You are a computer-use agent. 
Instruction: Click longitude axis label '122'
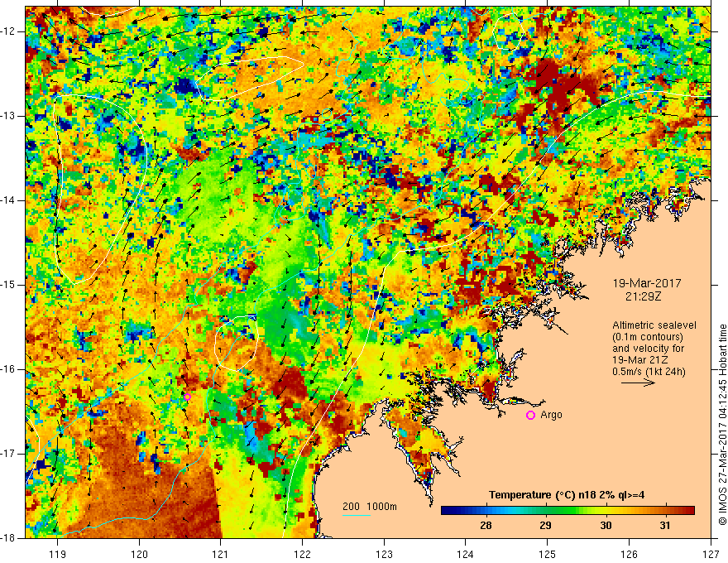pos(302,554)
